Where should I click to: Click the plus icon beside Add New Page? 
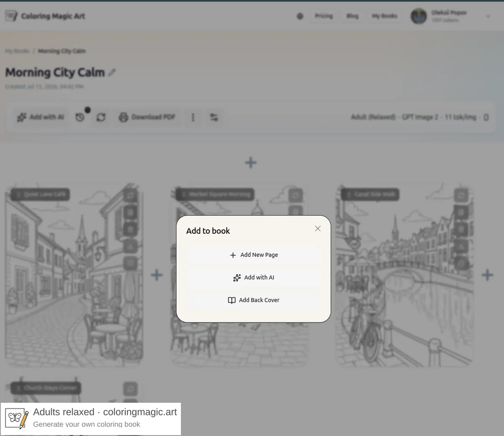[233, 255]
